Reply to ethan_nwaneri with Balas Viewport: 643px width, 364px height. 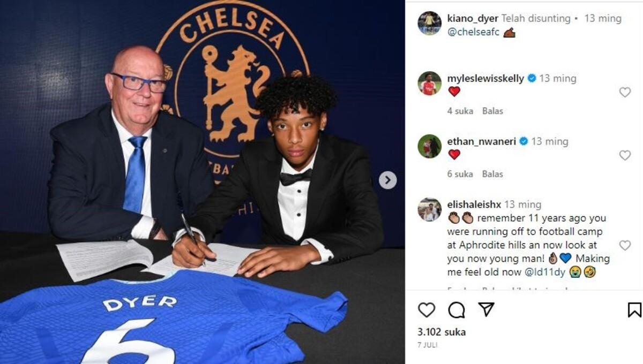click(492, 174)
